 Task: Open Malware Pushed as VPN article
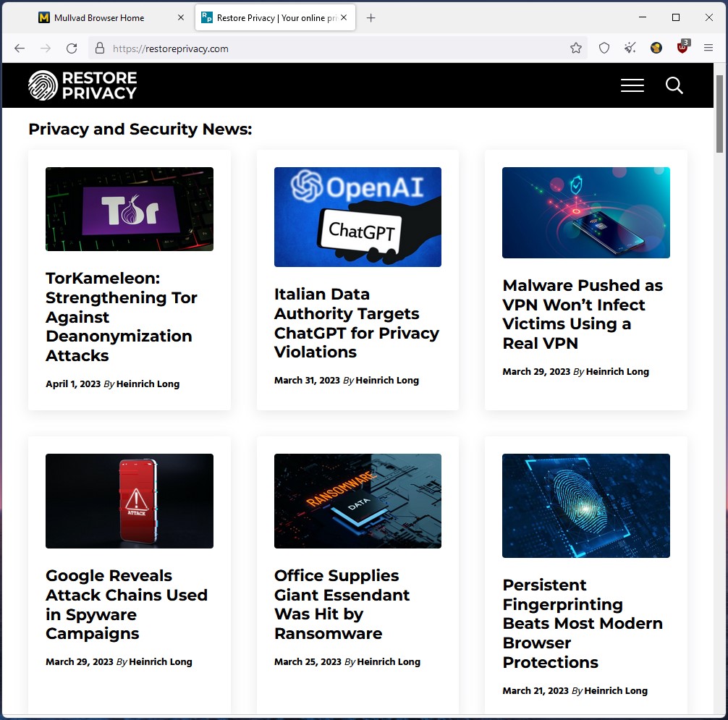click(583, 314)
